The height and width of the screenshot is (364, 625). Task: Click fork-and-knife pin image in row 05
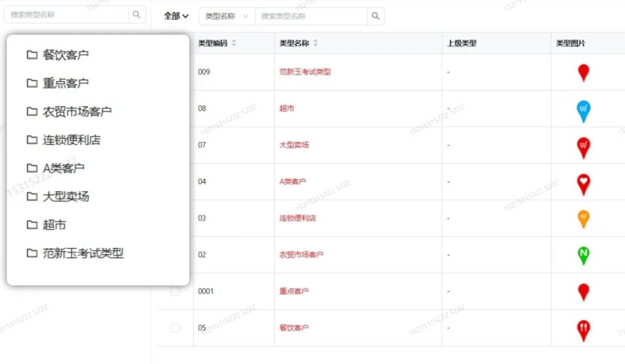(x=583, y=330)
